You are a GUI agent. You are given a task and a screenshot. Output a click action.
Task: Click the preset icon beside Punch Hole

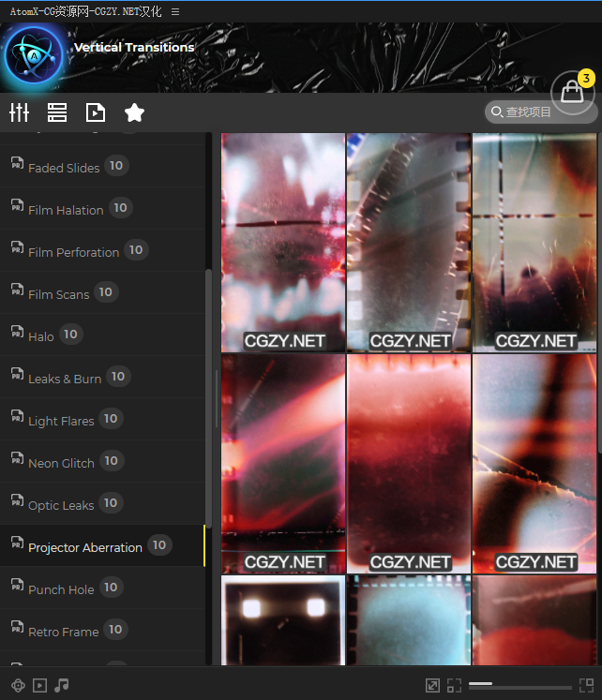pyautogui.click(x=18, y=585)
